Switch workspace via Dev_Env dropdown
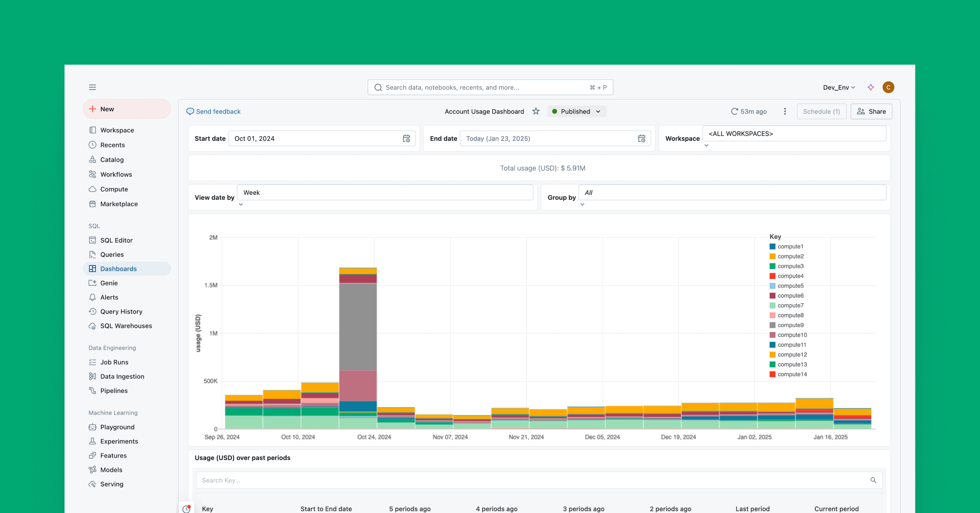The image size is (980, 513). [839, 87]
